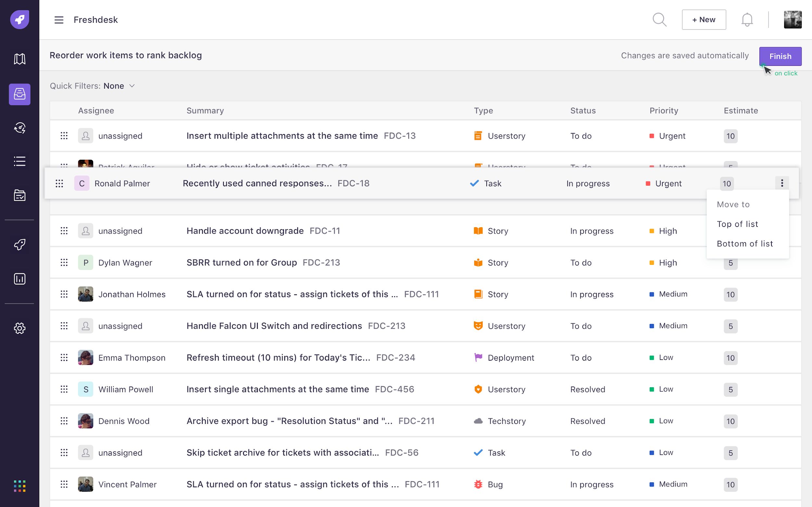Grab the drag handle of Vincent Palmer row

64,484
